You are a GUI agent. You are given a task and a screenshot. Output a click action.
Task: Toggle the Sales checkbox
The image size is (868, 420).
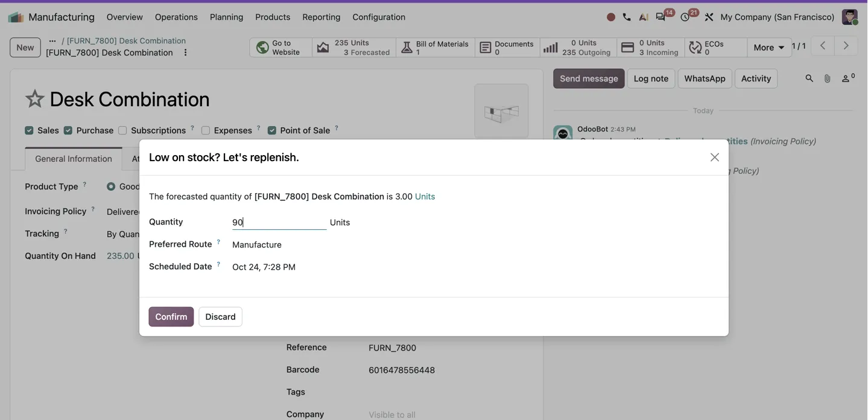click(29, 130)
